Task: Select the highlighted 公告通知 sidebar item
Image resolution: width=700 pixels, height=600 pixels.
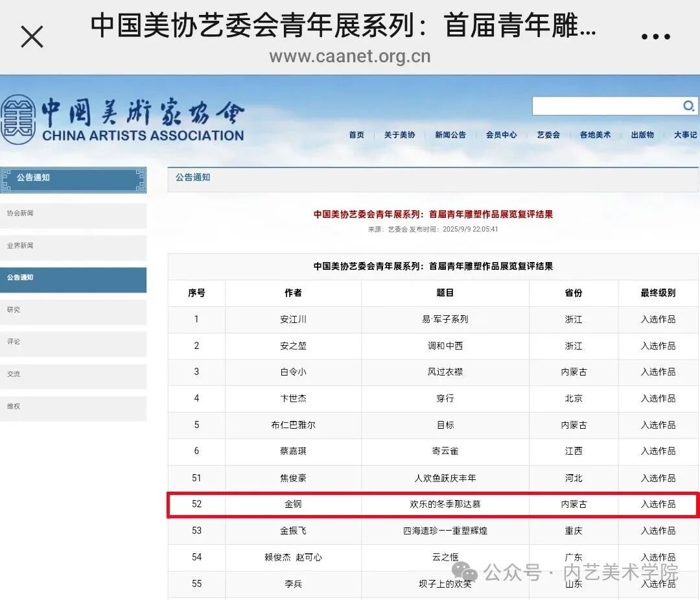Action: [x=73, y=278]
